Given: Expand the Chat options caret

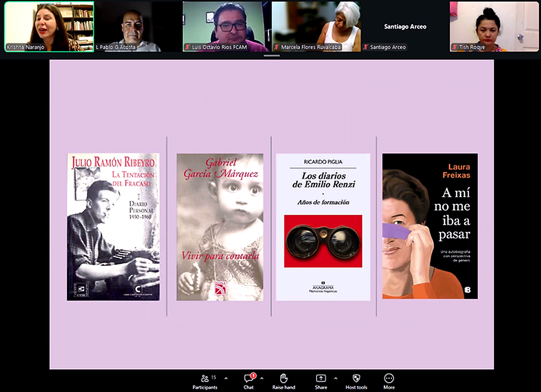Looking at the screenshot, I should 262,378.
